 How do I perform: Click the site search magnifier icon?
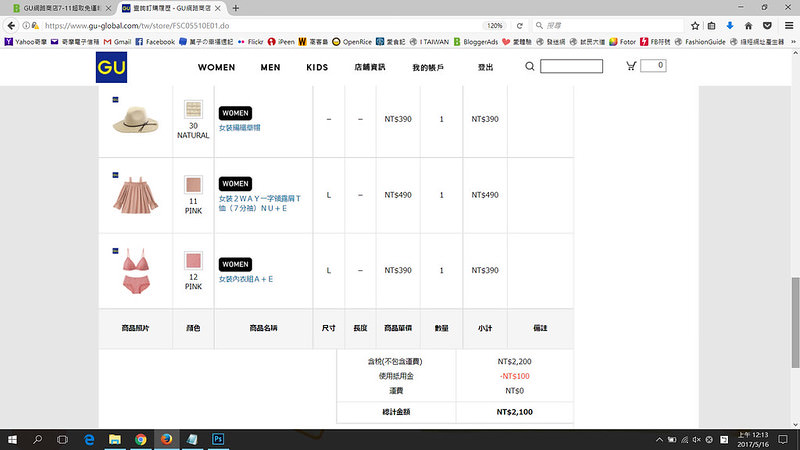point(530,66)
